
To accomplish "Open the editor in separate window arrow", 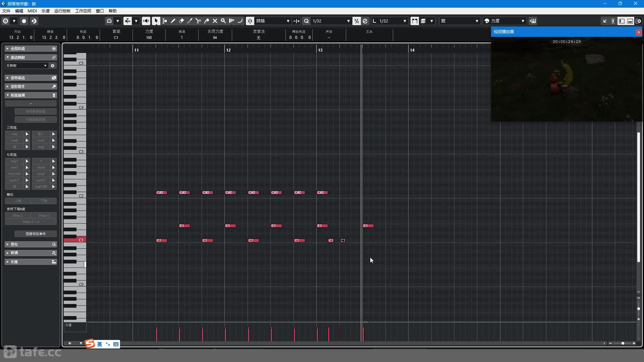I will 605,21.
